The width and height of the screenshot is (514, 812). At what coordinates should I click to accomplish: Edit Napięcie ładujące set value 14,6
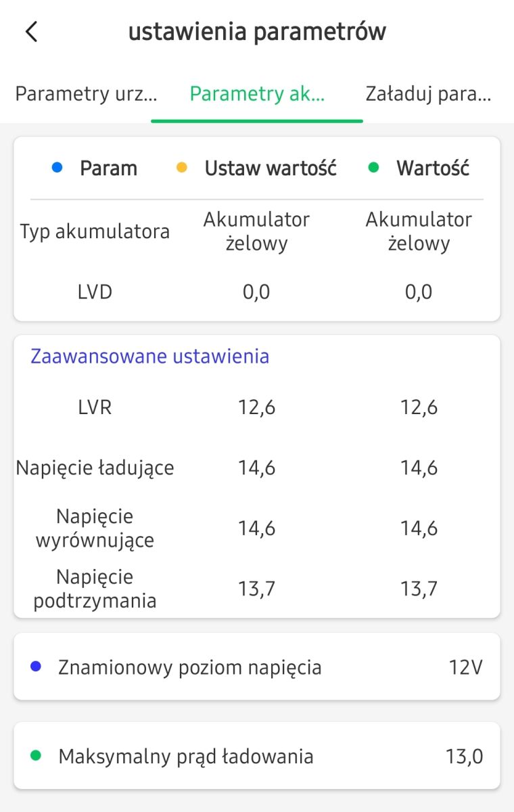[256, 468]
